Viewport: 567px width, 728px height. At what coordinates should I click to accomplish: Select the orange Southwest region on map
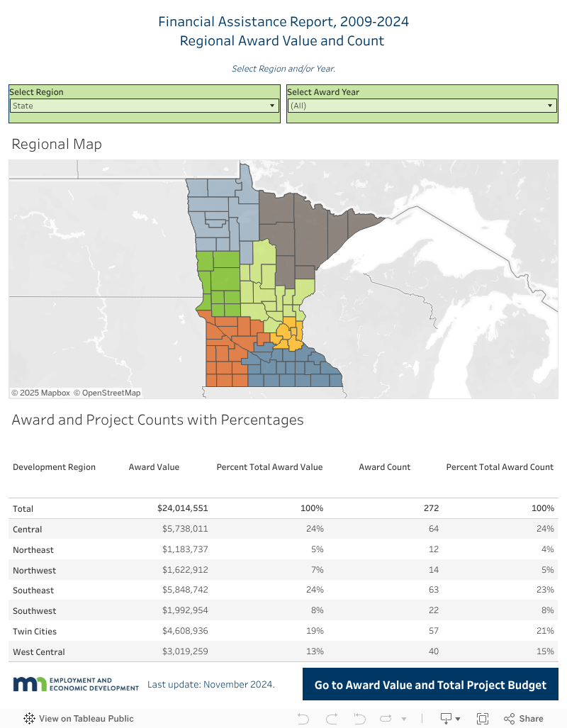point(223,362)
